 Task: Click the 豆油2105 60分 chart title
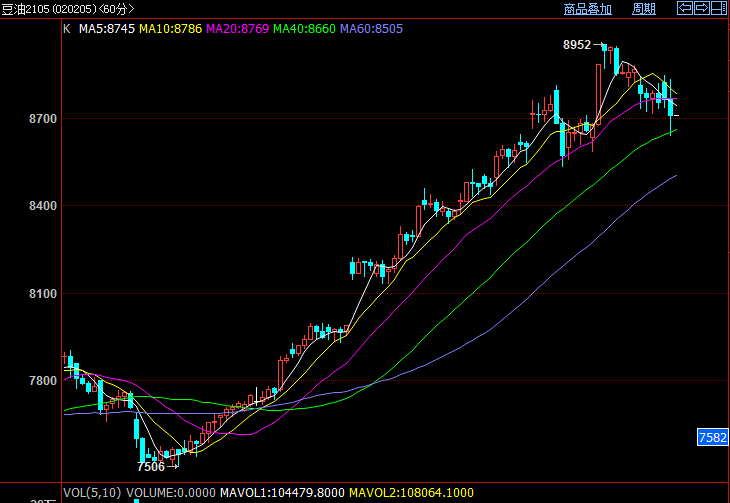pos(68,9)
